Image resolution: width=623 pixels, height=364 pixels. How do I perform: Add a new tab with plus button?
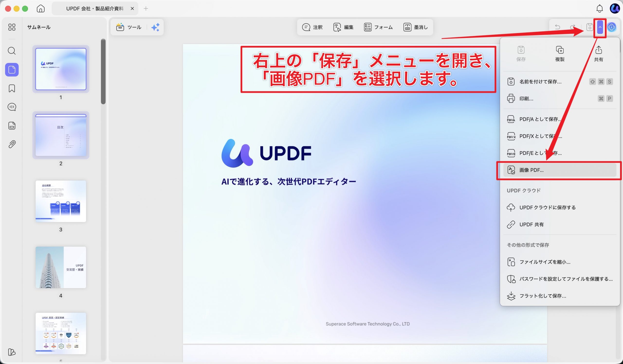coord(146,9)
